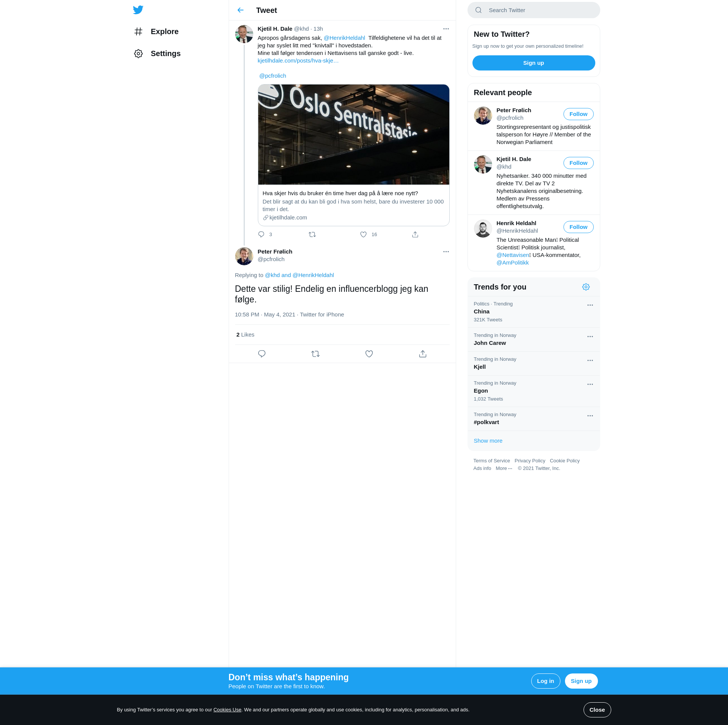Click the Sign up button in New to Twitter
The width and height of the screenshot is (728, 725).
[533, 63]
